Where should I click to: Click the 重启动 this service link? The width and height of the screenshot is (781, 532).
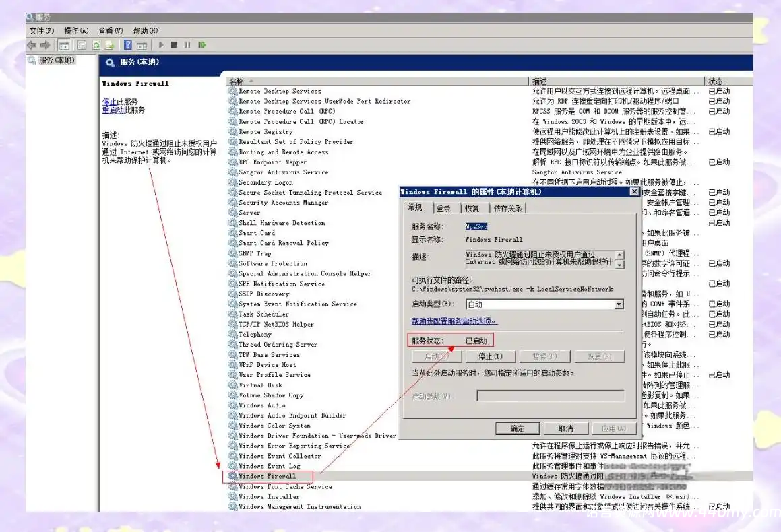(113, 110)
